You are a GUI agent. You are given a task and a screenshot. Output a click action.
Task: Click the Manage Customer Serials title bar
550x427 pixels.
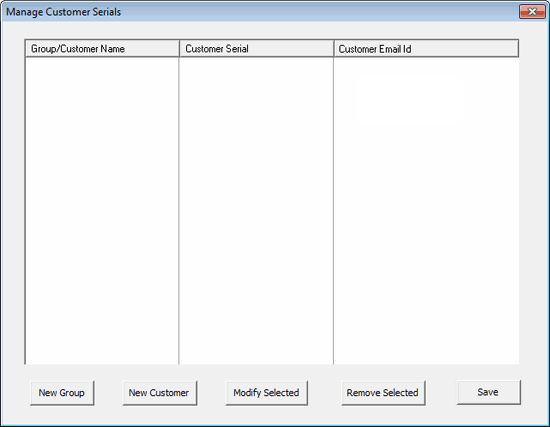click(260, 12)
